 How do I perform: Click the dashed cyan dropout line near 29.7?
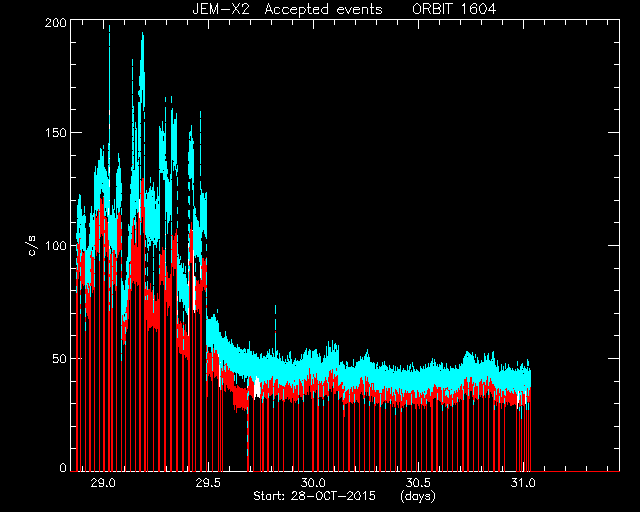(x=247, y=433)
